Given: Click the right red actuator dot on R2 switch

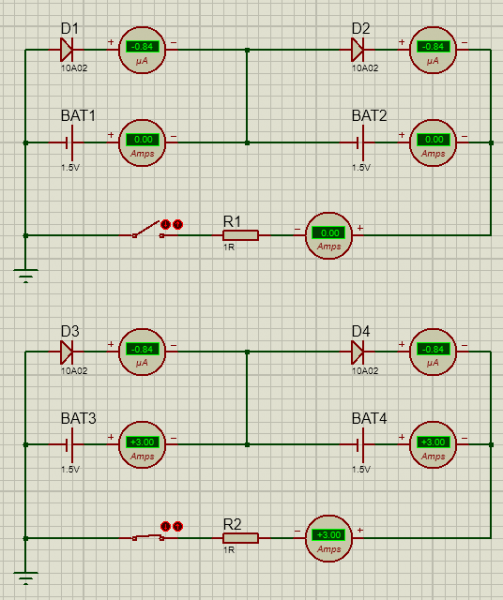Looking at the screenshot, I should [178, 527].
